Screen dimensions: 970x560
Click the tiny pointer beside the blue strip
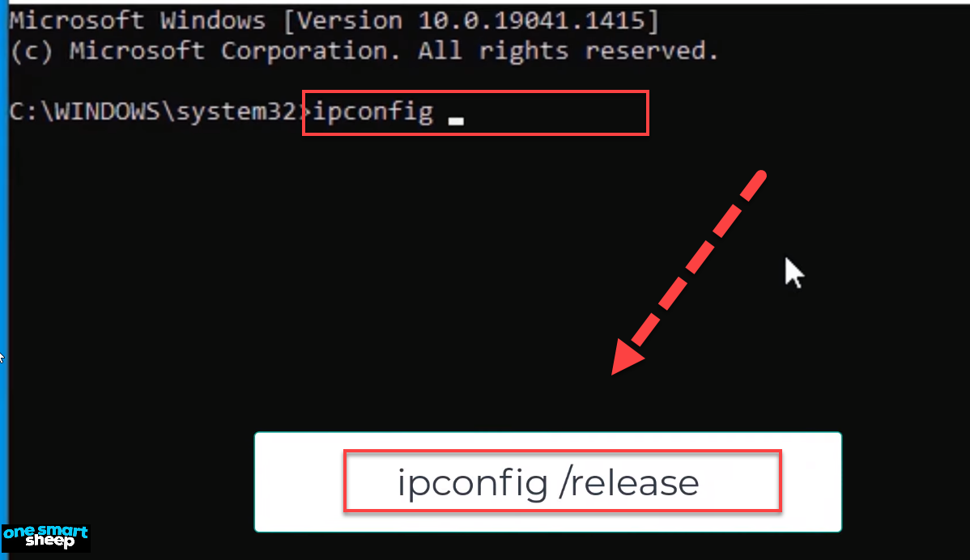(x=2, y=357)
